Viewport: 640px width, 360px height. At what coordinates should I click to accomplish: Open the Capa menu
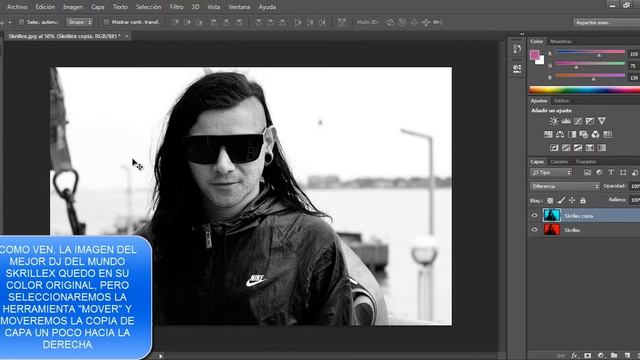click(98, 7)
